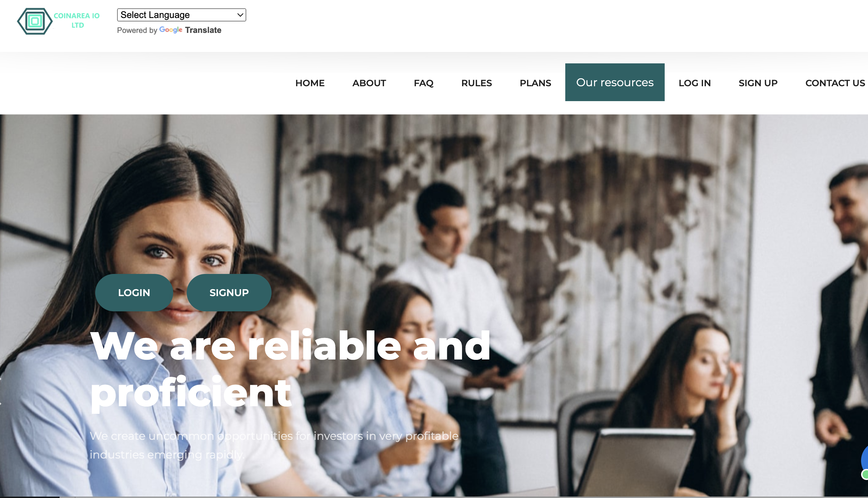Screen dimensions: 868x498
Task: Go to the HOME menu item
Action: 310,83
